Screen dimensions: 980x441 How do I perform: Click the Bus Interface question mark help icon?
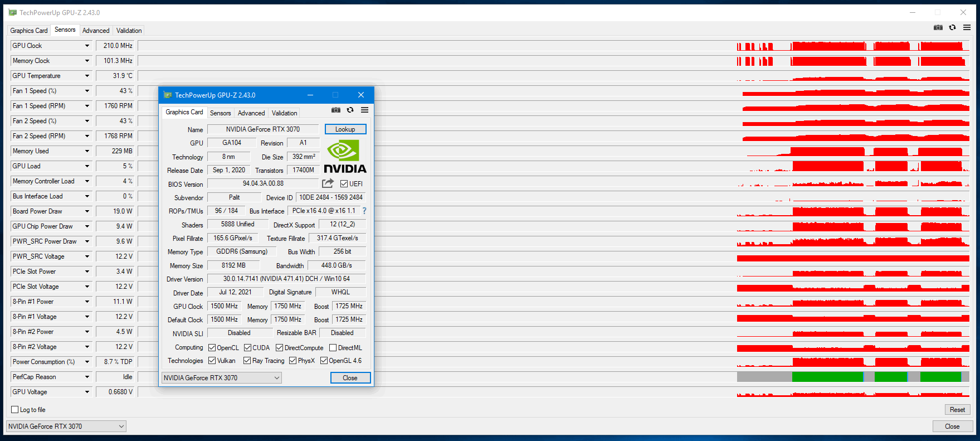(364, 211)
